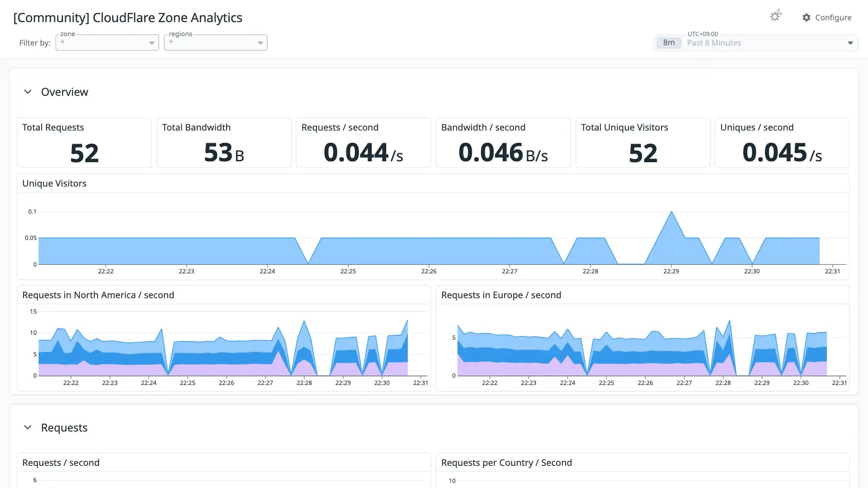This screenshot has width=868, height=488.
Task: Collapse the Requests section chevron
Action: [28, 427]
